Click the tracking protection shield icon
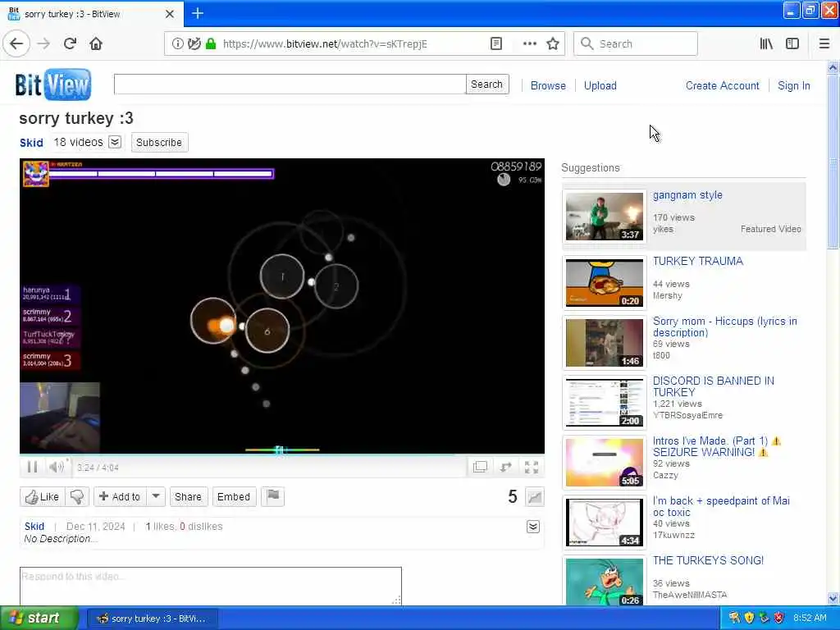Screen dimensions: 840x630 [194, 43]
